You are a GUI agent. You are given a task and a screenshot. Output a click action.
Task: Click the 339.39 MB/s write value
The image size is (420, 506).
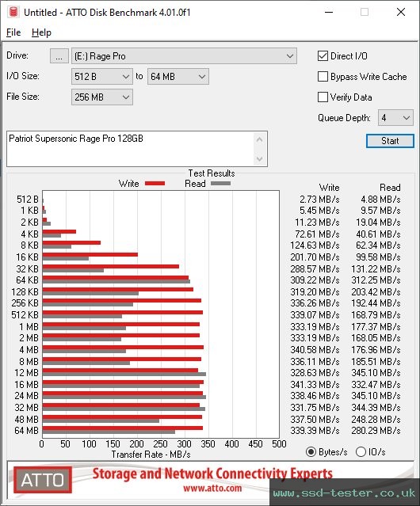click(315, 431)
